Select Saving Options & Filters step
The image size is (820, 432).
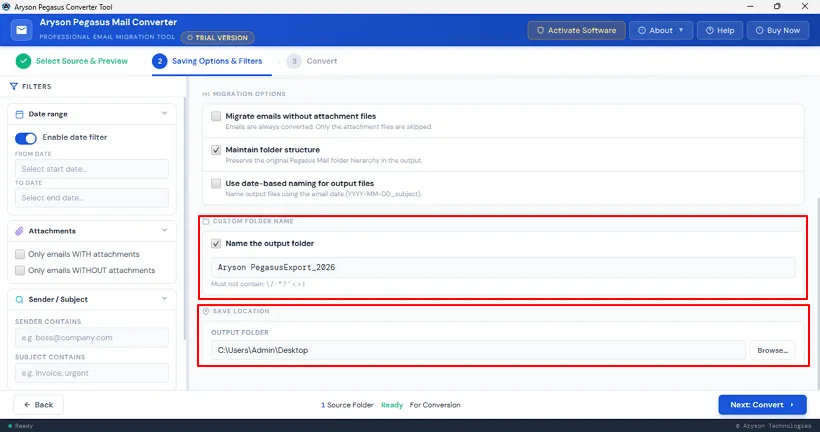208,61
